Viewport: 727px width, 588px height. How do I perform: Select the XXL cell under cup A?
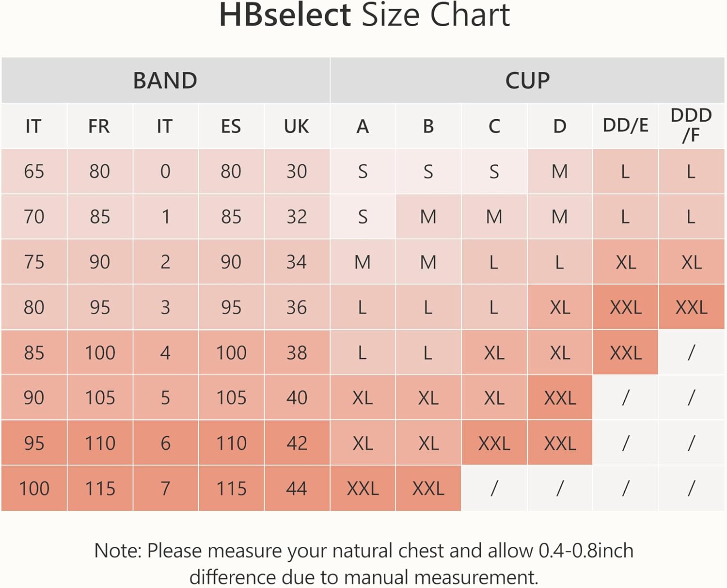pos(363,489)
